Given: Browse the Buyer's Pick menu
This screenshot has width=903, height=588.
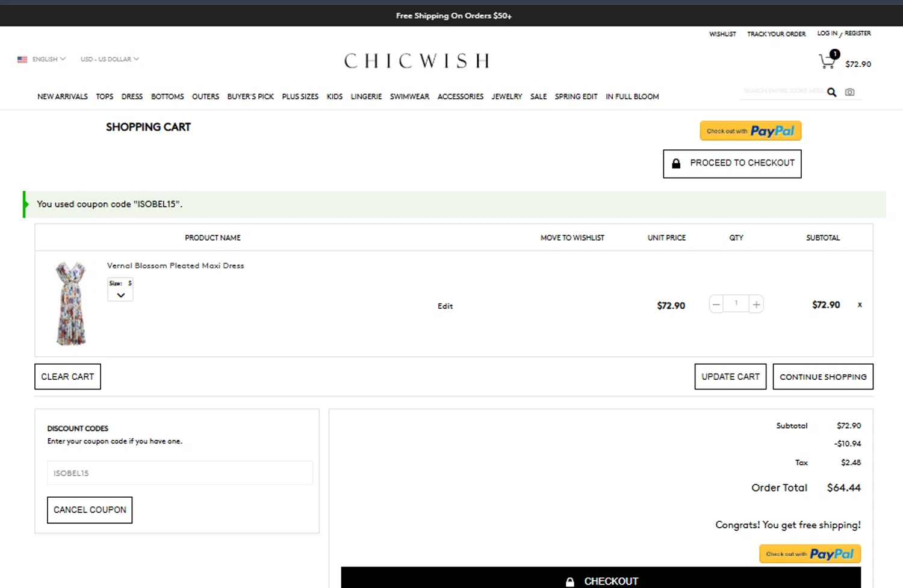Looking at the screenshot, I should 250,96.
